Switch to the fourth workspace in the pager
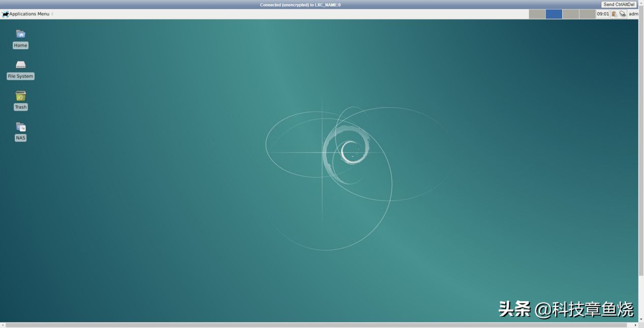 pyautogui.click(x=587, y=14)
